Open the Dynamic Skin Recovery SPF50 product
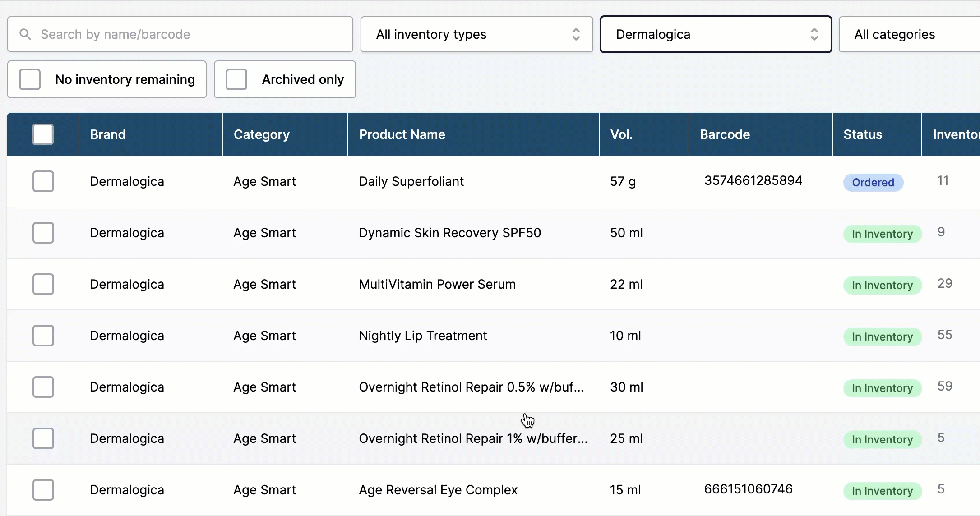 449,233
